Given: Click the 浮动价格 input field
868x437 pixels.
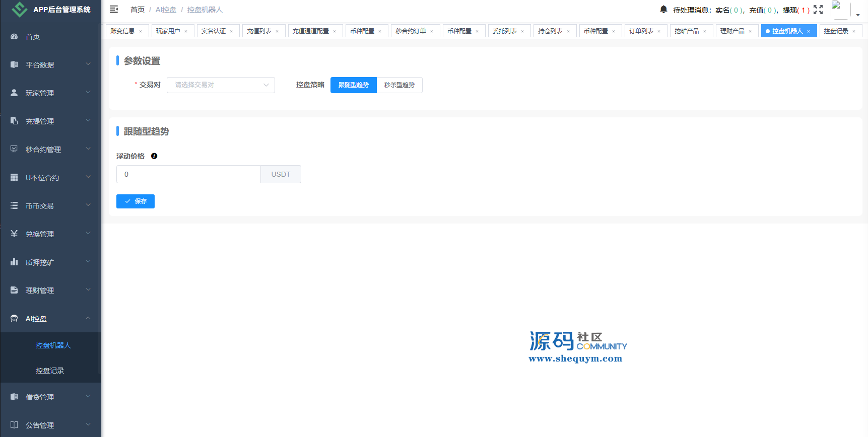Looking at the screenshot, I should (x=188, y=174).
